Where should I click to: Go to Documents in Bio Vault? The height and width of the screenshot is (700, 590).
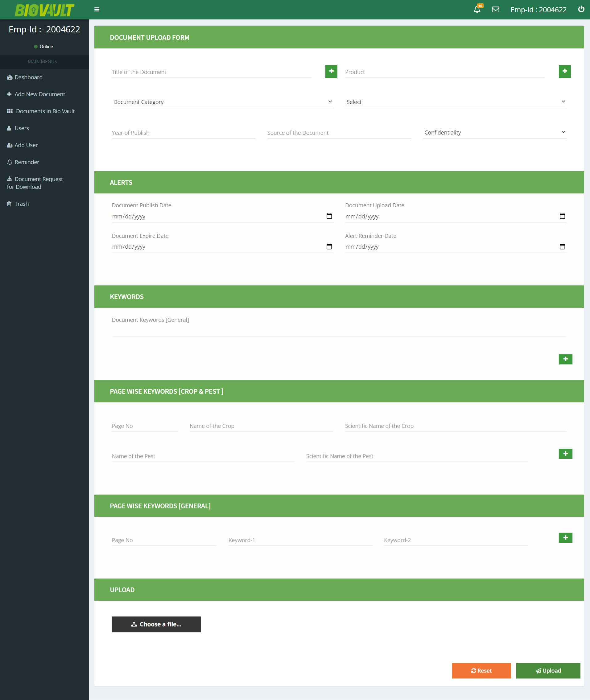tap(45, 111)
